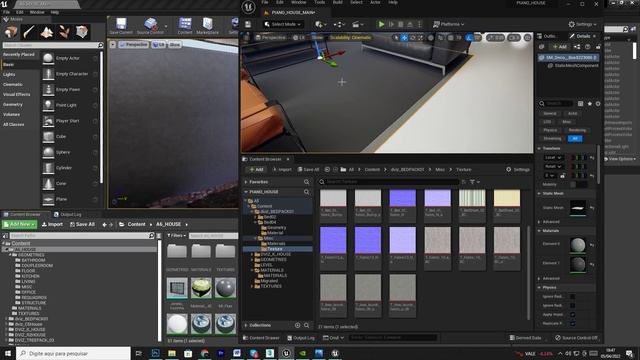This screenshot has width=640, height=360.
Task: Open the add content quick menu icon
Action: 320,24
